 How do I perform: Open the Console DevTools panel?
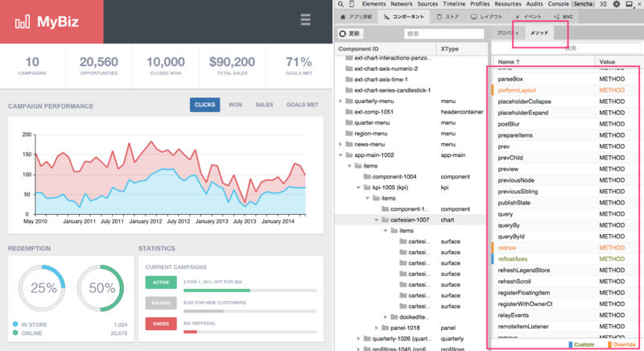(x=558, y=4)
